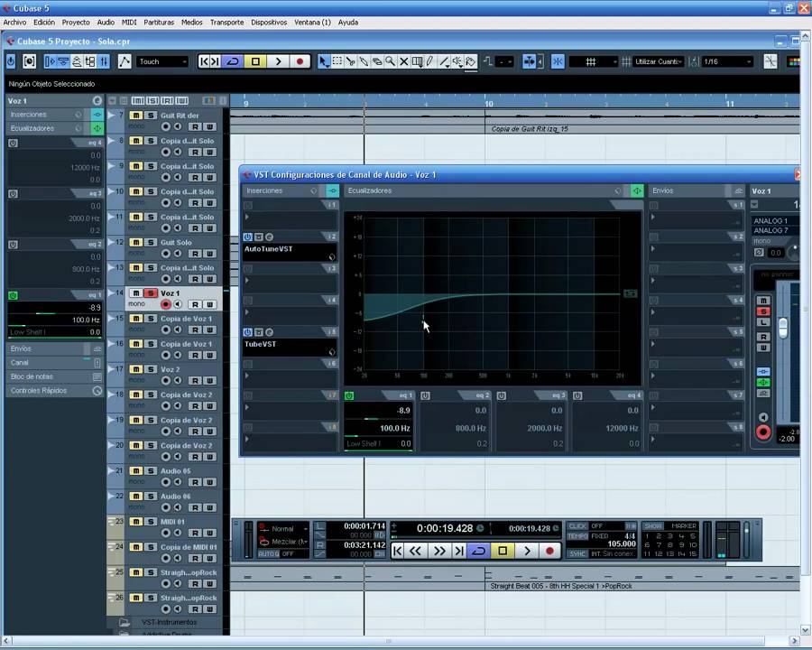Click toolbar Play button
The image size is (812, 650).
[x=278, y=61]
